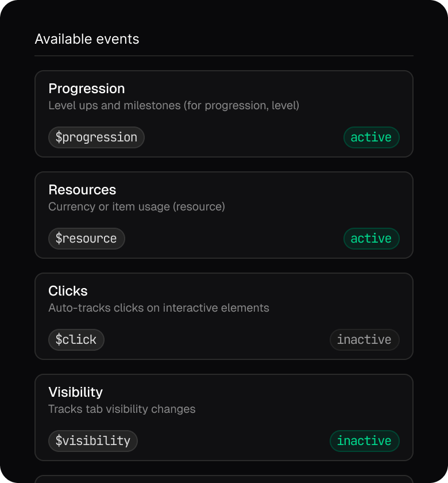Click the Resources title text
Image resolution: width=448 pixels, height=483 pixels.
pyautogui.click(x=82, y=190)
